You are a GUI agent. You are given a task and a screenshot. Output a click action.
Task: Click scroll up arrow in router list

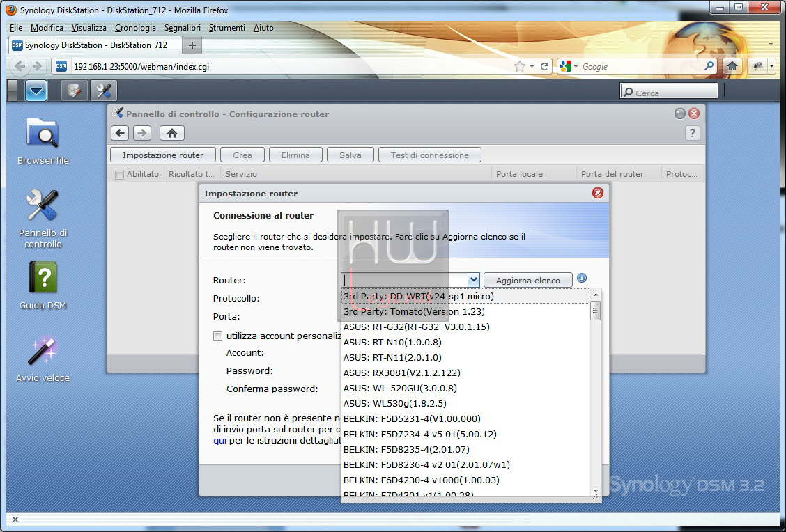click(596, 295)
